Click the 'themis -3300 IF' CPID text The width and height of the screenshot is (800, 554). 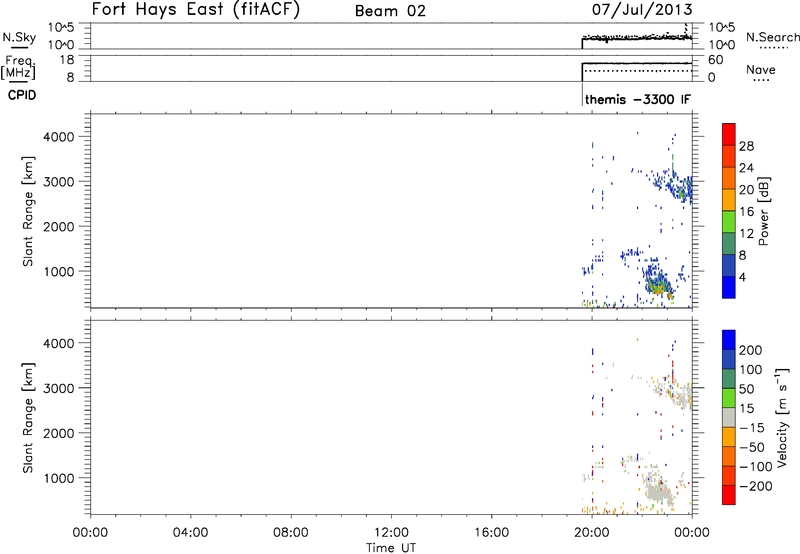coord(638,99)
